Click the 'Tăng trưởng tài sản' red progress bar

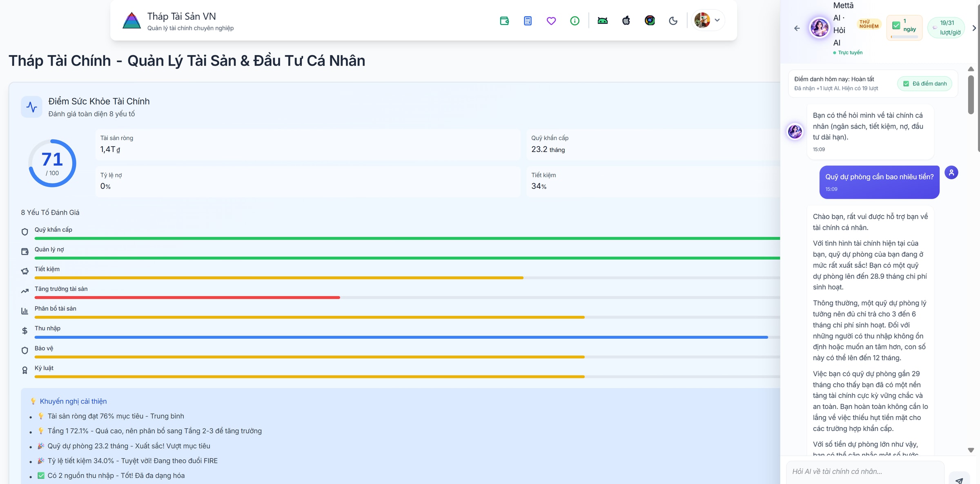click(187, 298)
